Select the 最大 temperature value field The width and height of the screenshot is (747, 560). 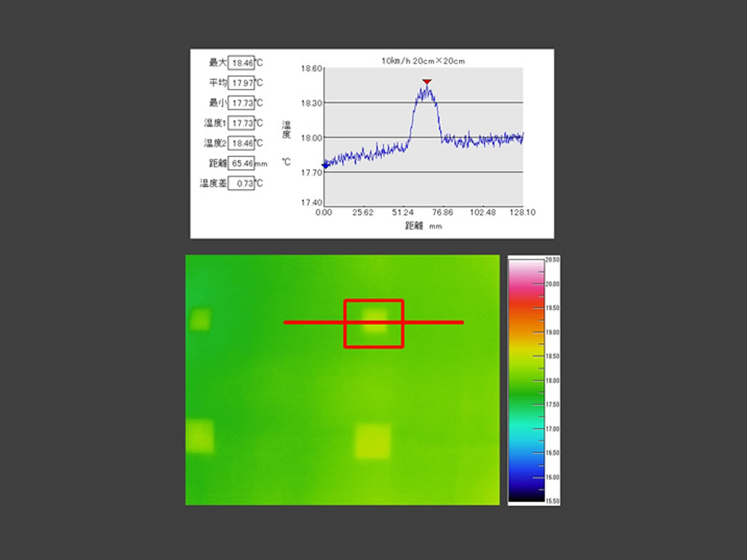(241, 63)
